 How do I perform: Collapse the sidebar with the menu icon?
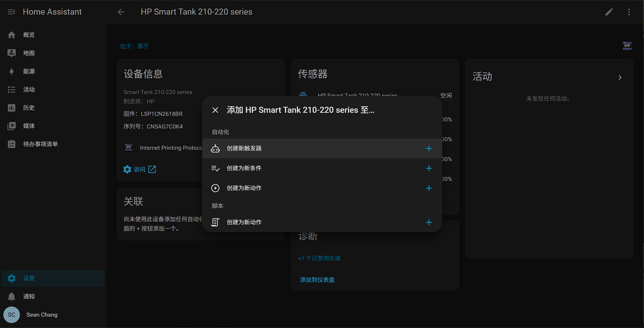point(11,12)
